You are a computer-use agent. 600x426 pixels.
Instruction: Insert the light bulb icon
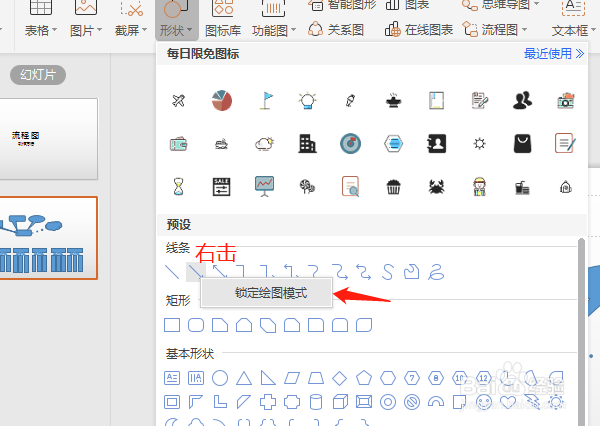pyautogui.click(x=307, y=101)
